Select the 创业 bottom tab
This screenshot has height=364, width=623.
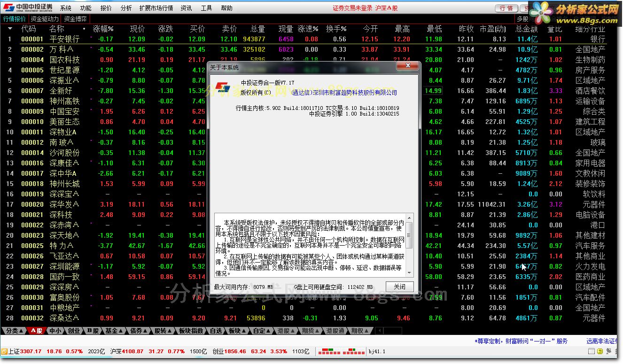coord(74,331)
